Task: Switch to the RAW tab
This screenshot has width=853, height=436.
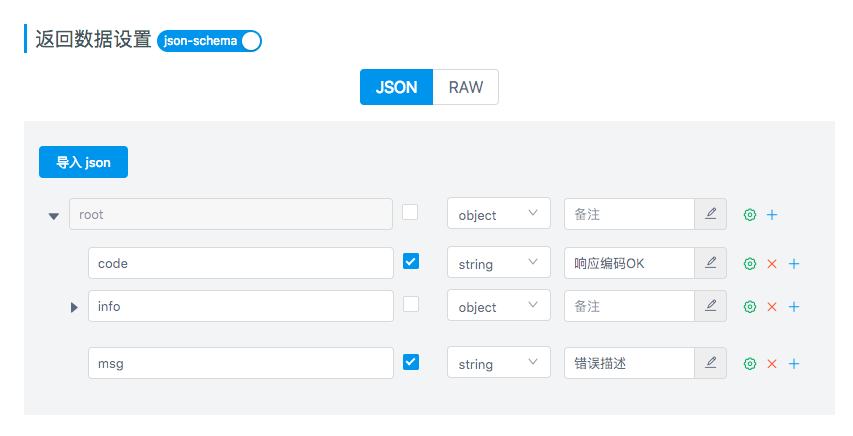Action: 465,87
